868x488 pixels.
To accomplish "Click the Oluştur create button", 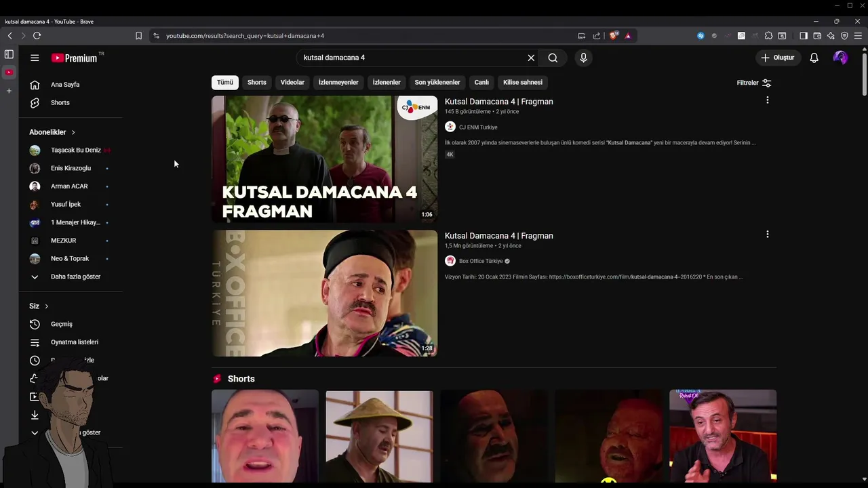I will [x=777, y=58].
